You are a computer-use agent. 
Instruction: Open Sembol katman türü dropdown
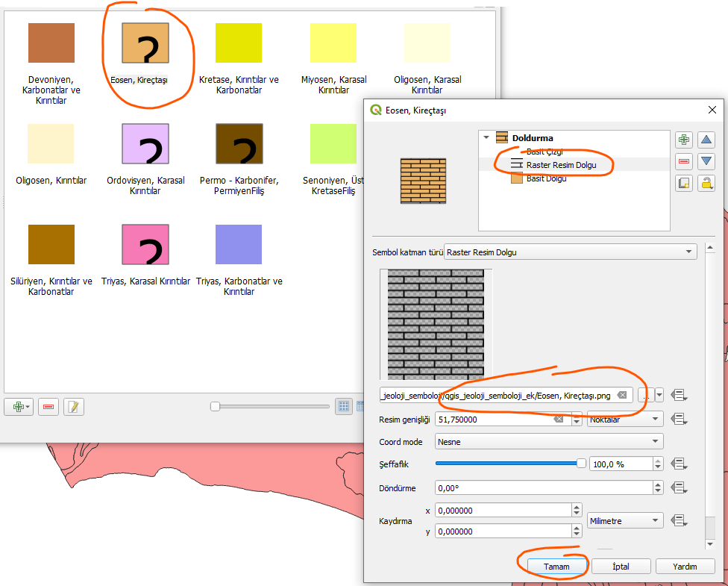pos(570,252)
